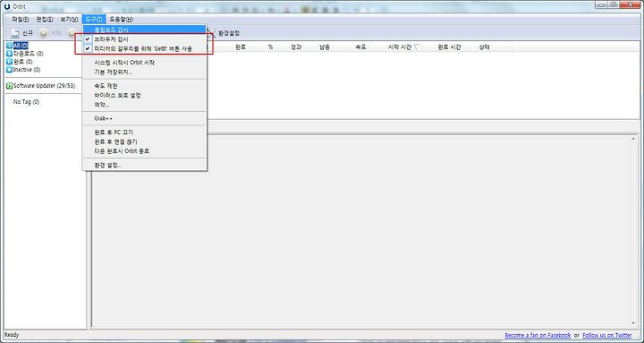Toggle 완료 후 PC 끄기 option
The height and width of the screenshot is (343, 644).
click(x=145, y=133)
